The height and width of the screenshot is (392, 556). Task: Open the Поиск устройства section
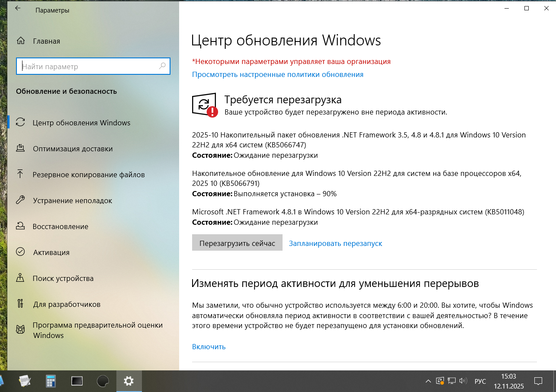(93, 278)
